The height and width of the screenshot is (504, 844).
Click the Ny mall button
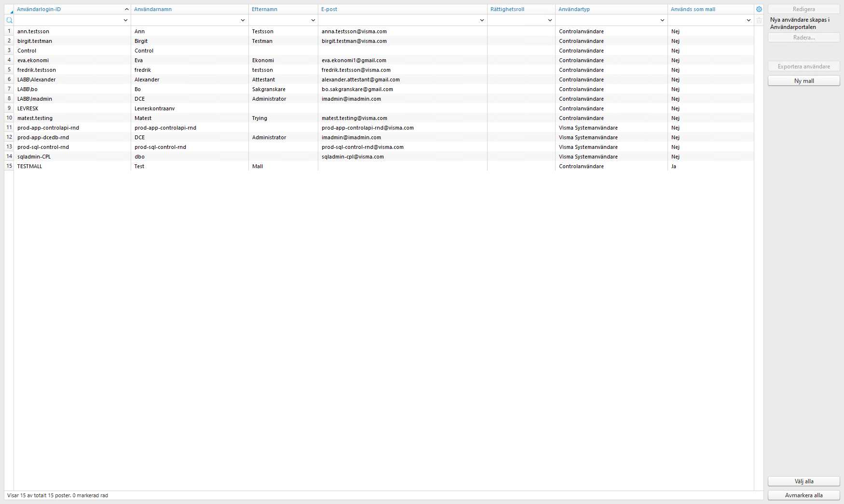coord(803,80)
